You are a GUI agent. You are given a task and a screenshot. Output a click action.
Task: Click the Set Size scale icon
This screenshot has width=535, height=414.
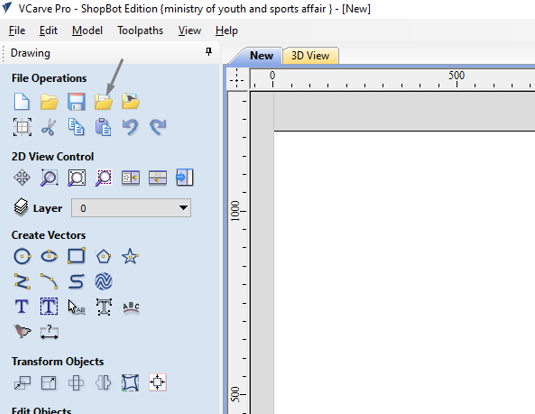pyautogui.click(x=49, y=383)
